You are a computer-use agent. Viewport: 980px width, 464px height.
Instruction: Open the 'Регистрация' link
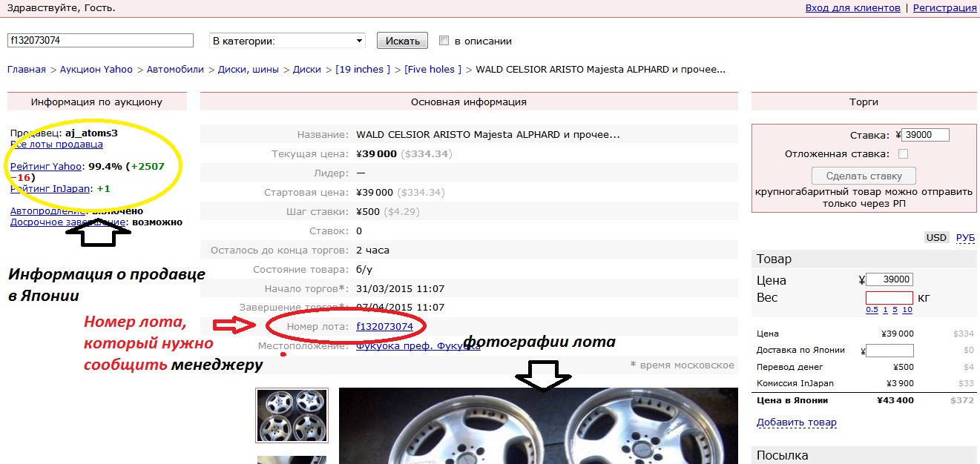click(x=944, y=8)
